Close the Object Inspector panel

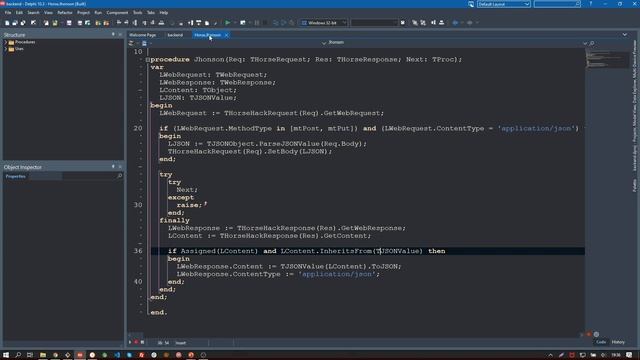click(x=120, y=167)
